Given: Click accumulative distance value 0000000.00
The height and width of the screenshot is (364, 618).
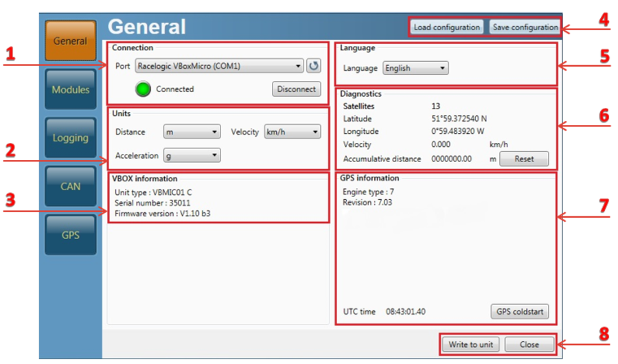Looking at the screenshot, I should pyautogui.click(x=451, y=159).
